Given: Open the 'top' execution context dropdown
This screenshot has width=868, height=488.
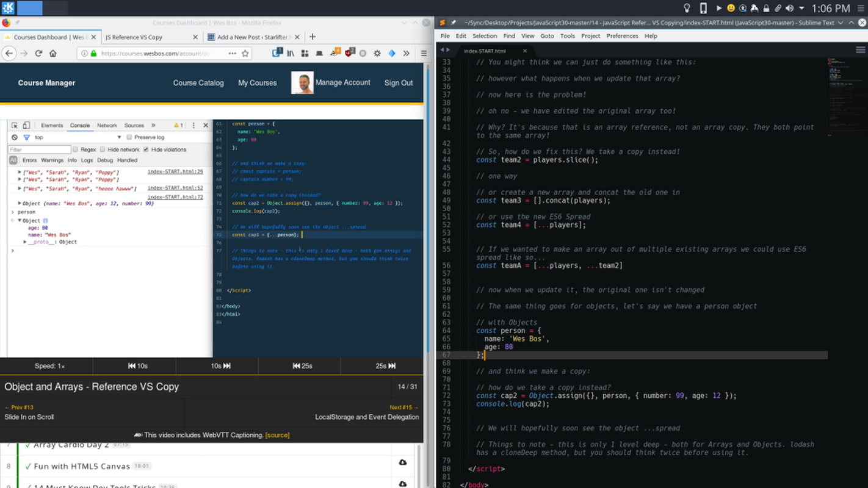Looking at the screenshot, I should 78,137.
